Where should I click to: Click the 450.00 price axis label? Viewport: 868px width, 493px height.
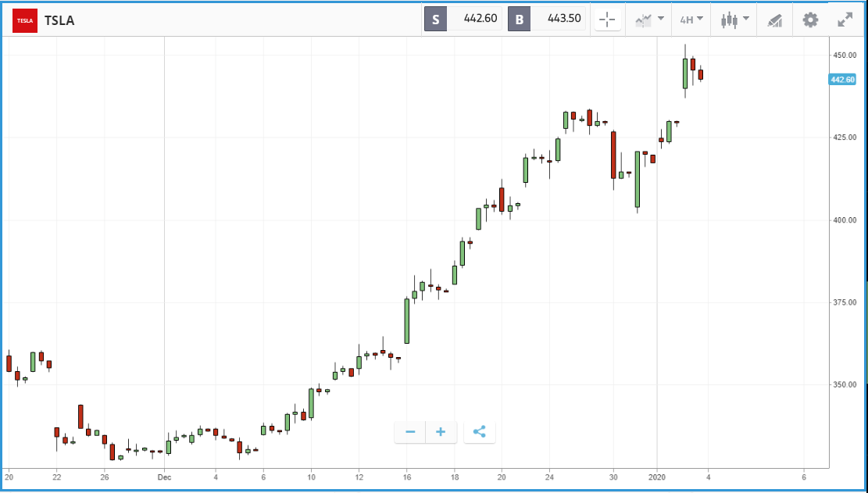coord(845,55)
